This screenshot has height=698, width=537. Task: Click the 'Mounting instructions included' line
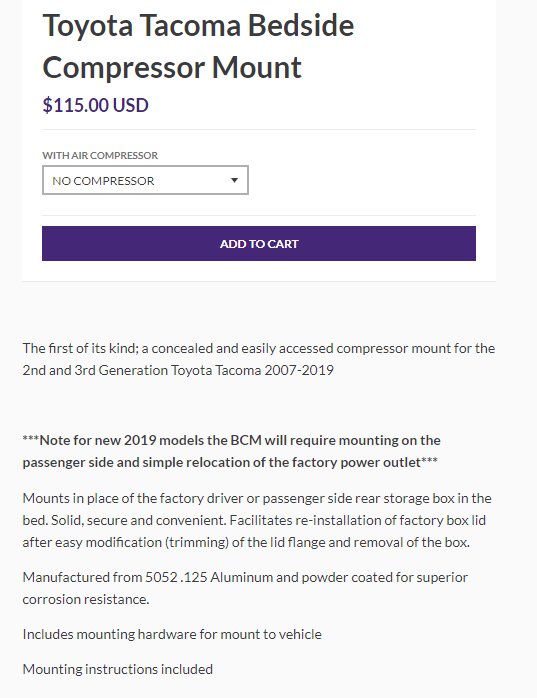pyautogui.click(x=118, y=670)
